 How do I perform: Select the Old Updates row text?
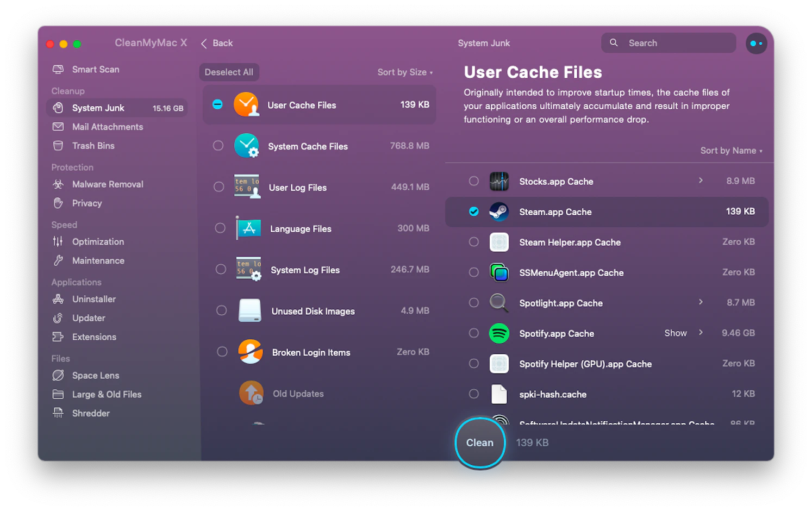point(298,394)
